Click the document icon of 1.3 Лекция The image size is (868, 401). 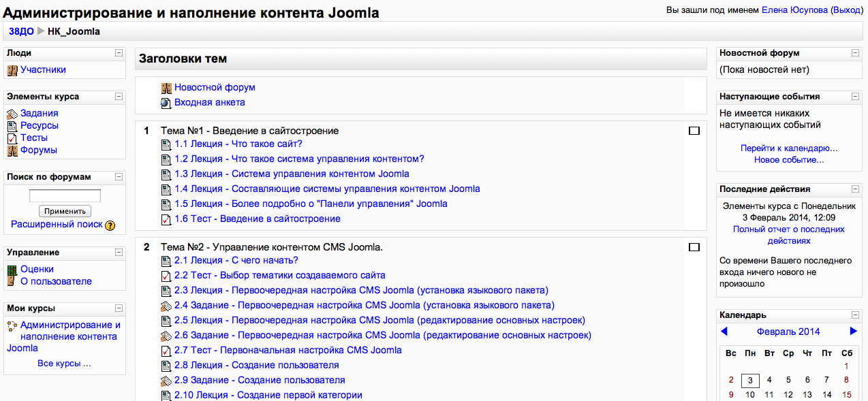166,174
